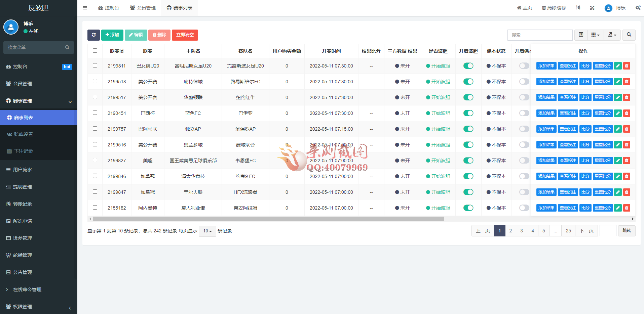This screenshot has height=314, width=644.
Task: Click the 博乐 user avatar at top right
Action: click(x=608, y=8)
